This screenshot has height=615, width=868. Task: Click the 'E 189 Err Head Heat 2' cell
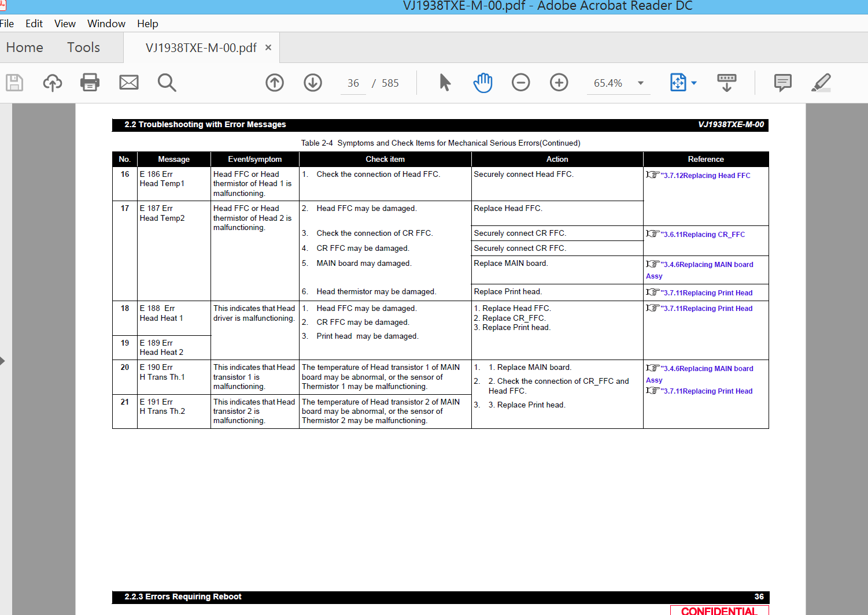pos(174,347)
